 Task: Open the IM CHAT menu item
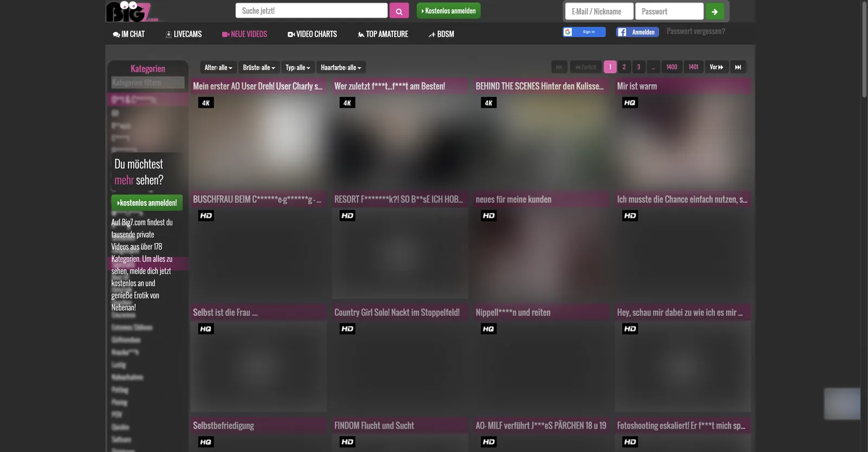(x=129, y=34)
